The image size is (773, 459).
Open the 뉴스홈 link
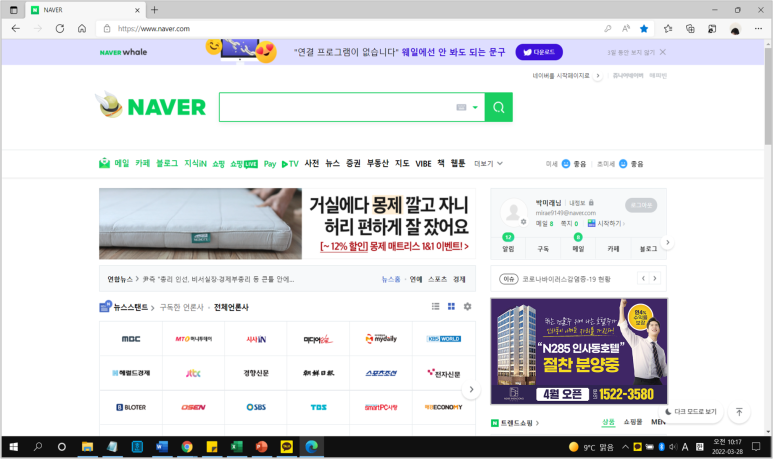coord(391,279)
